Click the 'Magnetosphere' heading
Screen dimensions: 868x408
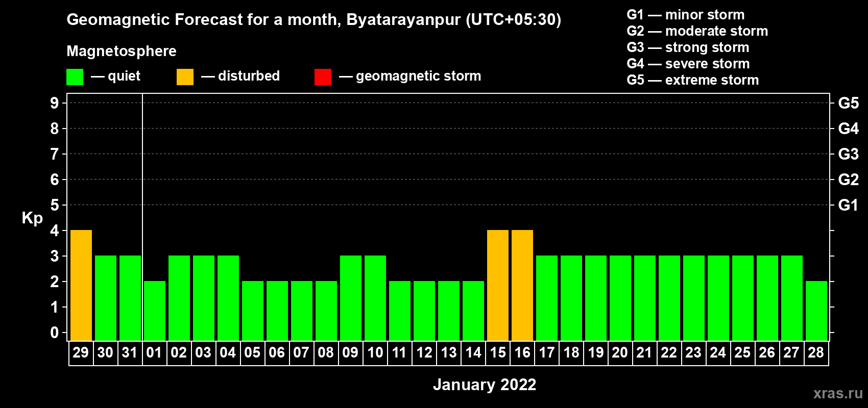122,51
